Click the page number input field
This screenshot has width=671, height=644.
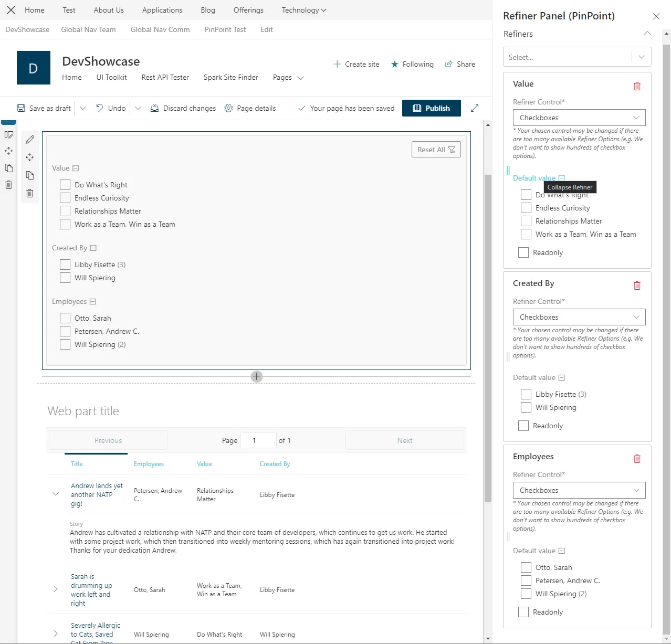258,440
